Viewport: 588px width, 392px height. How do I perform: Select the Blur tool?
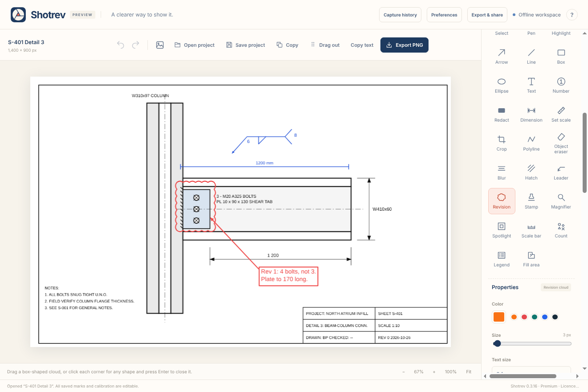(x=502, y=172)
